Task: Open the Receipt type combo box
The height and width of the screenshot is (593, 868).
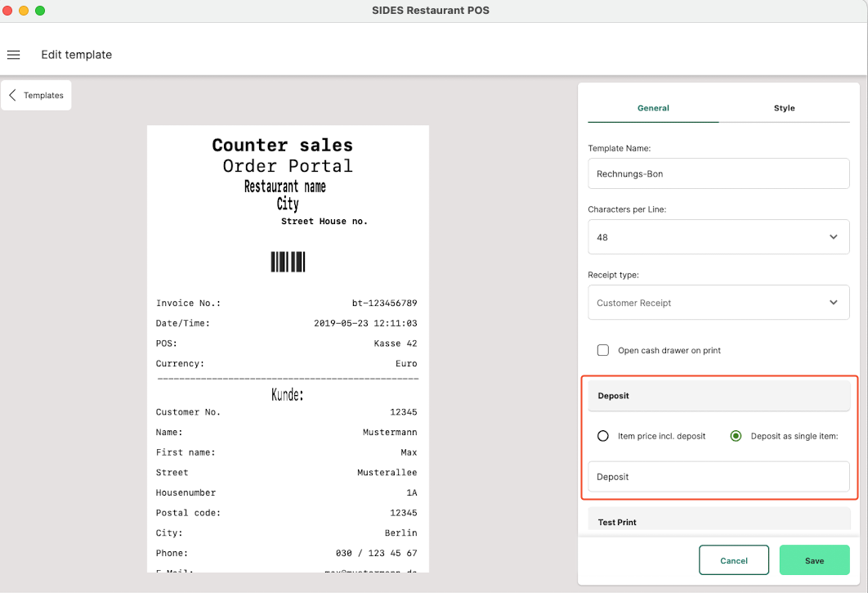Action: (718, 303)
